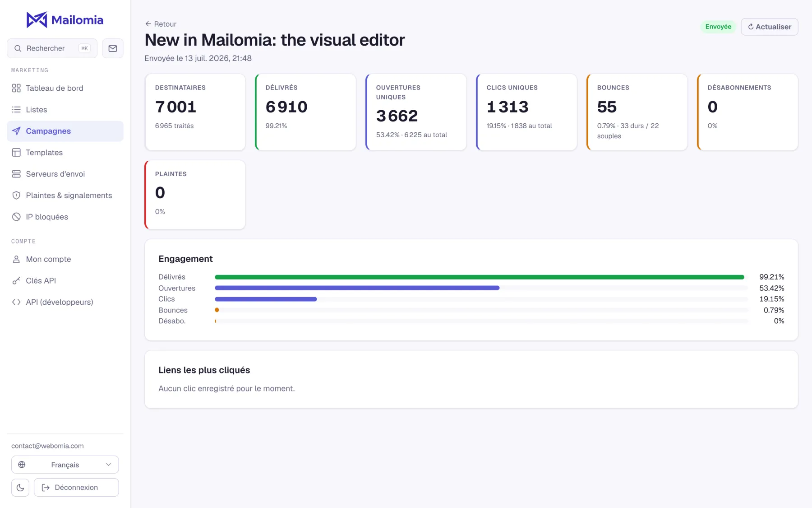This screenshot has height=508, width=812.
Task: Click the Plaintes stat card
Action: pyautogui.click(x=195, y=195)
